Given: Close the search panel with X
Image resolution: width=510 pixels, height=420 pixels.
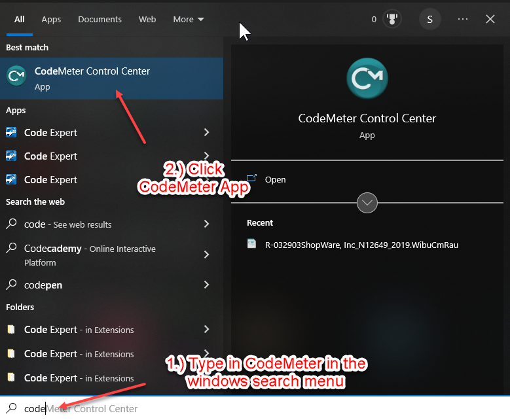Looking at the screenshot, I should pyautogui.click(x=490, y=19).
